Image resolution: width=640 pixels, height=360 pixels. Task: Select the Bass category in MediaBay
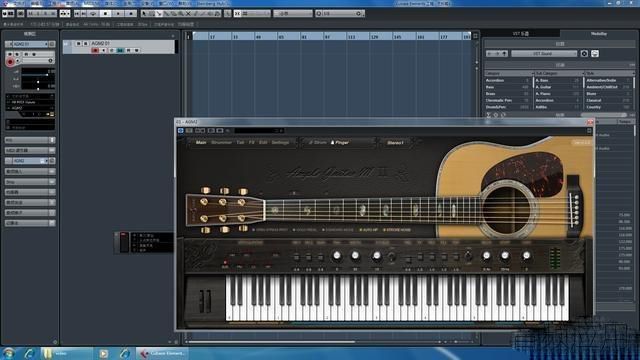(x=507, y=87)
